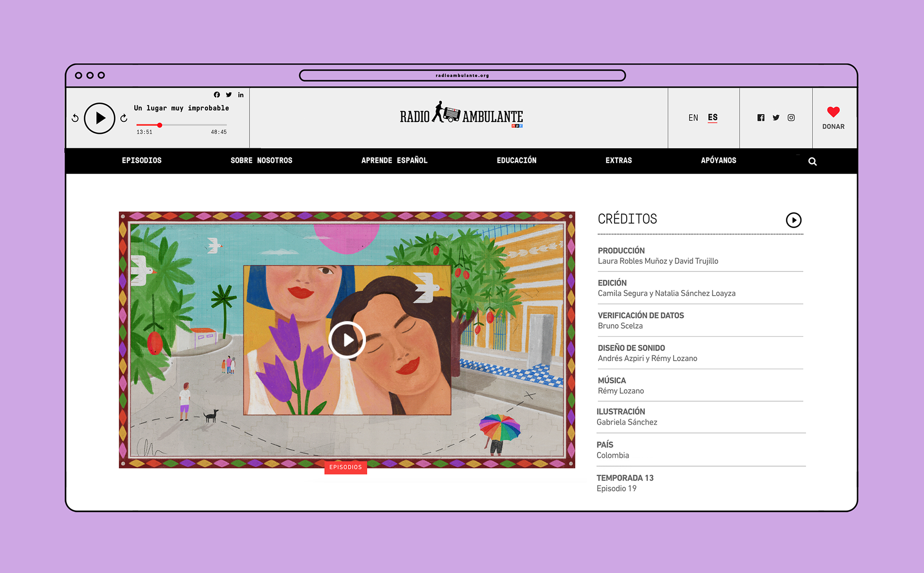The height and width of the screenshot is (573, 924).
Task: Open the header Facebook icon near Donar
Action: 761,117
